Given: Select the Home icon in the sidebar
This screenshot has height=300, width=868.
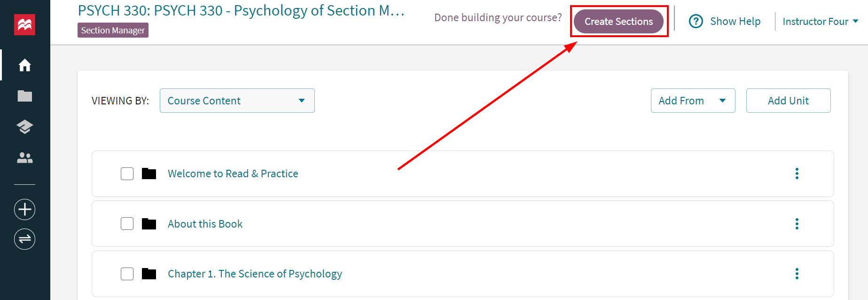Looking at the screenshot, I should point(24,65).
